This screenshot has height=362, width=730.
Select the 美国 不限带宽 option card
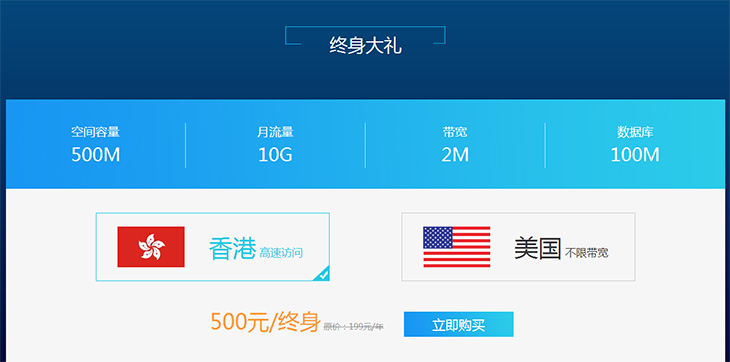click(518, 247)
